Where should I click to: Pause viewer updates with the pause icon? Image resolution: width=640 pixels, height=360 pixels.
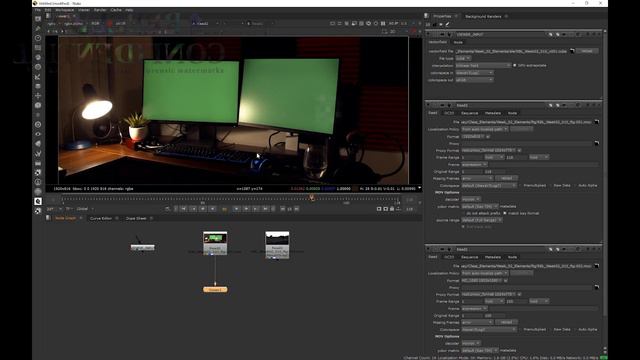point(383,24)
